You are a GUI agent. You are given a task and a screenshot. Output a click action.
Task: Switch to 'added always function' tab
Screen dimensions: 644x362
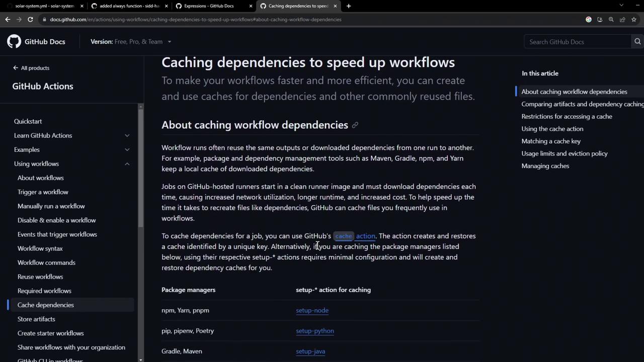click(129, 6)
